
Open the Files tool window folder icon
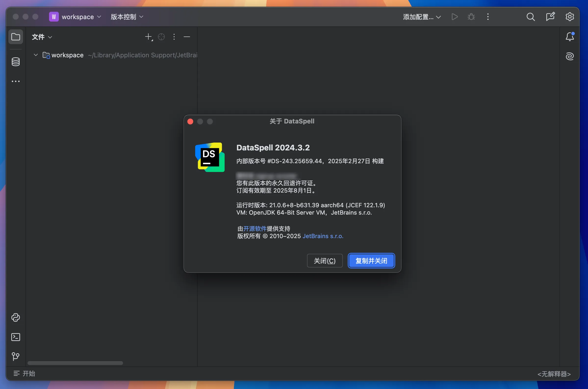pos(16,37)
